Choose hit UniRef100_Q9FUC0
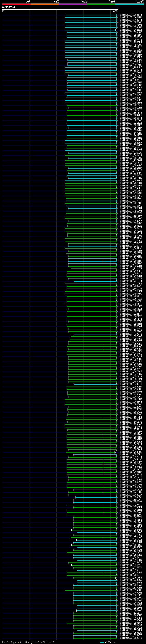146x644 pixels. pyautogui.click(x=131, y=306)
